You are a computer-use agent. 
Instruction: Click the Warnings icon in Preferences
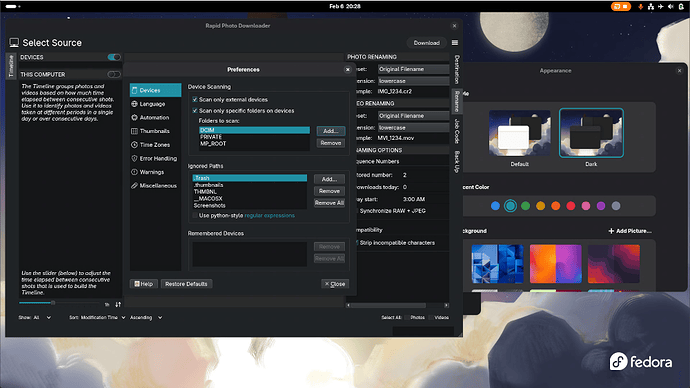click(135, 172)
